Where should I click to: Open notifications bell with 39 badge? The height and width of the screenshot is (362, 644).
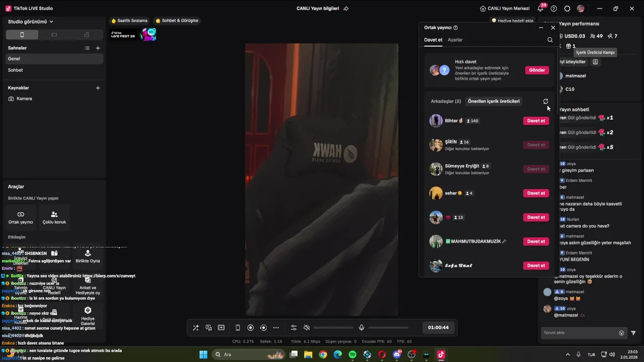pos(541,8)
